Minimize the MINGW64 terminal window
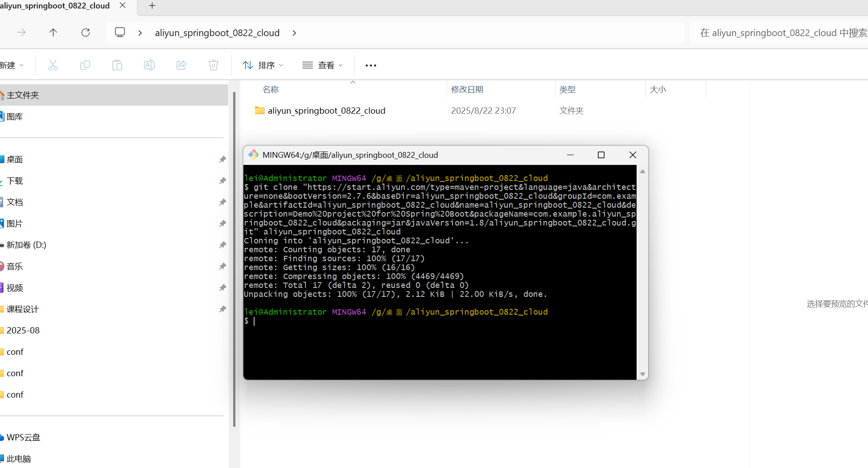Viewport: 868px width, 468px height. coord(570,155)
